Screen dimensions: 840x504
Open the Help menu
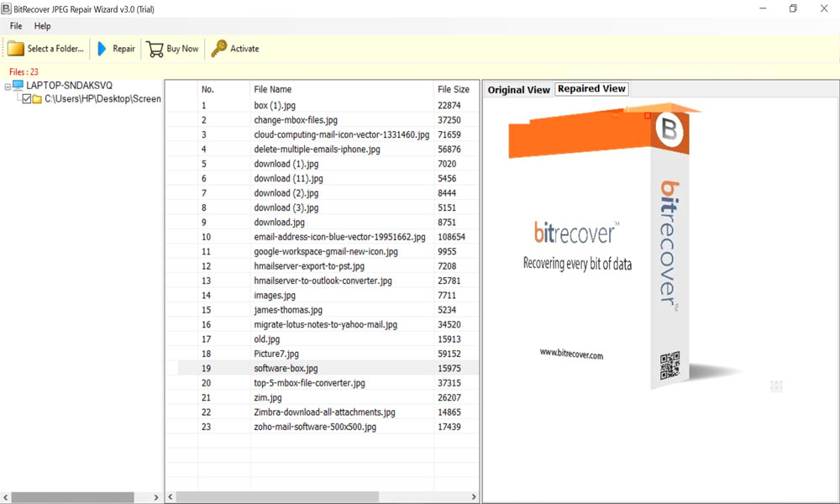tap(42, 26)
